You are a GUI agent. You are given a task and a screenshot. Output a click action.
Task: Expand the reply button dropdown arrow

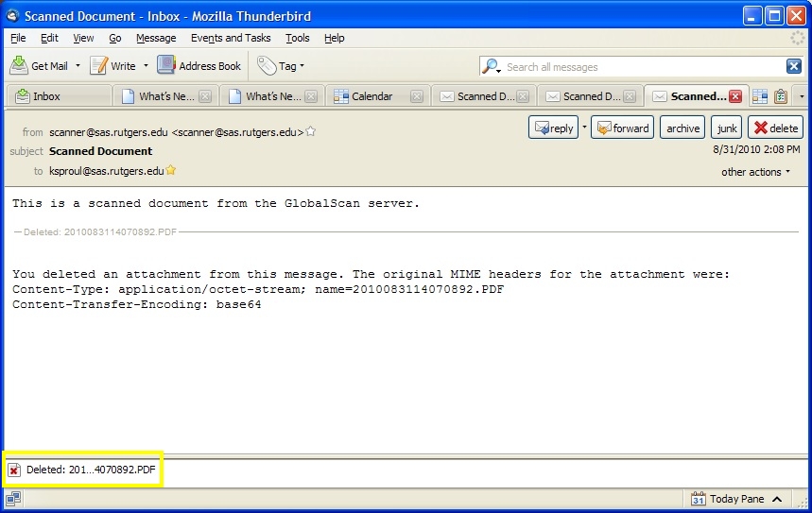point(584,127)
